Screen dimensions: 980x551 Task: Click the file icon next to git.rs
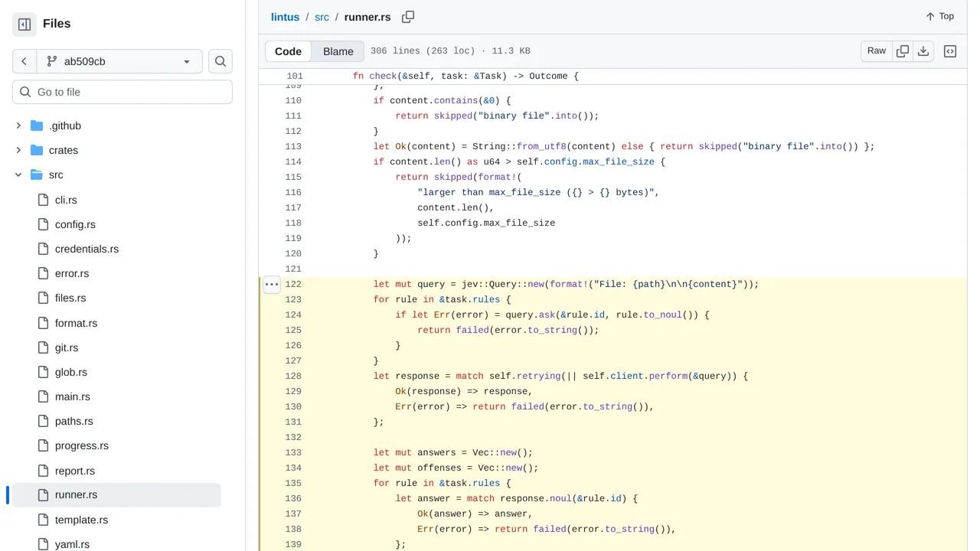[x=43, y=347]
